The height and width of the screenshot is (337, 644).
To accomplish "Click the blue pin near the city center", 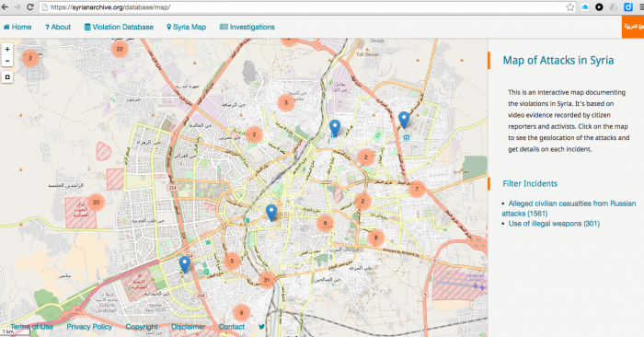I will [271, 213].
